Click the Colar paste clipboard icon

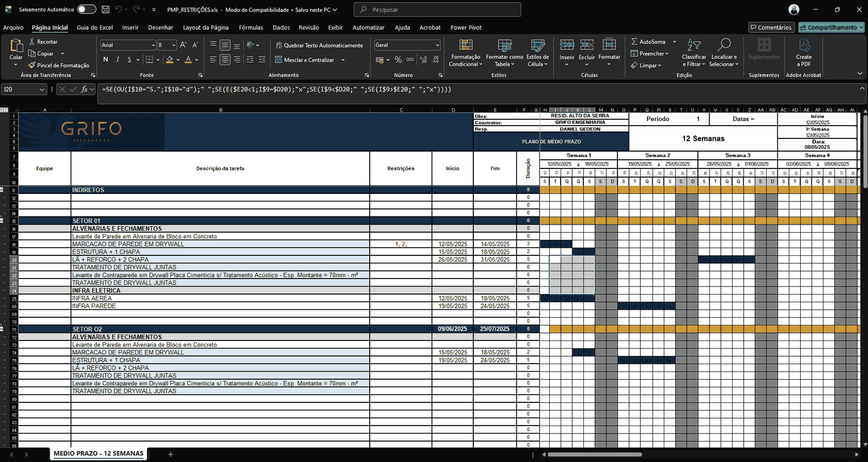pos(16,45)
